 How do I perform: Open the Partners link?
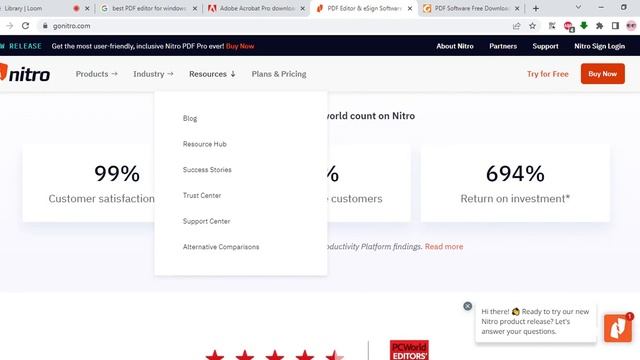503,46
